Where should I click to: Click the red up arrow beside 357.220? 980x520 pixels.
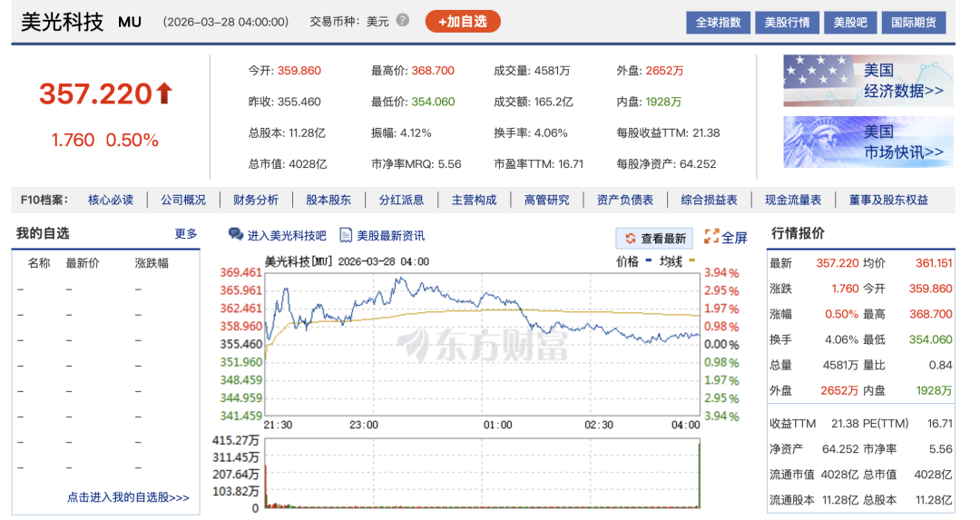tap(164, 93)
